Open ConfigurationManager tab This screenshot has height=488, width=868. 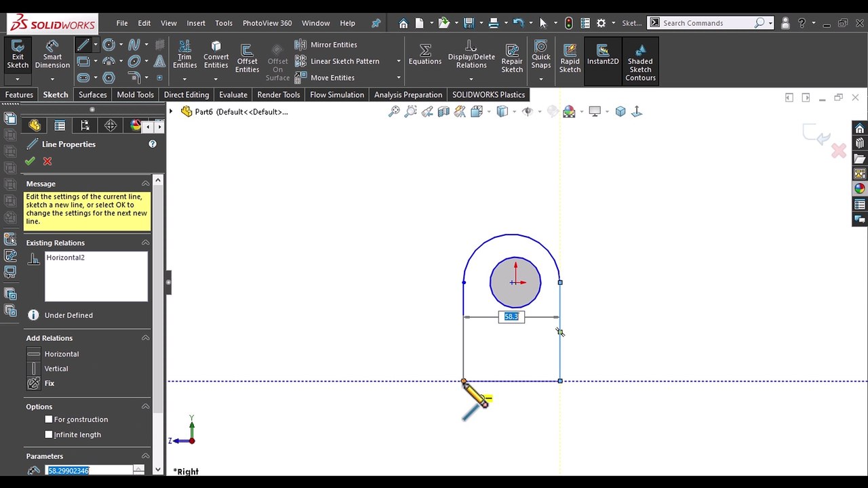(85, 126)
